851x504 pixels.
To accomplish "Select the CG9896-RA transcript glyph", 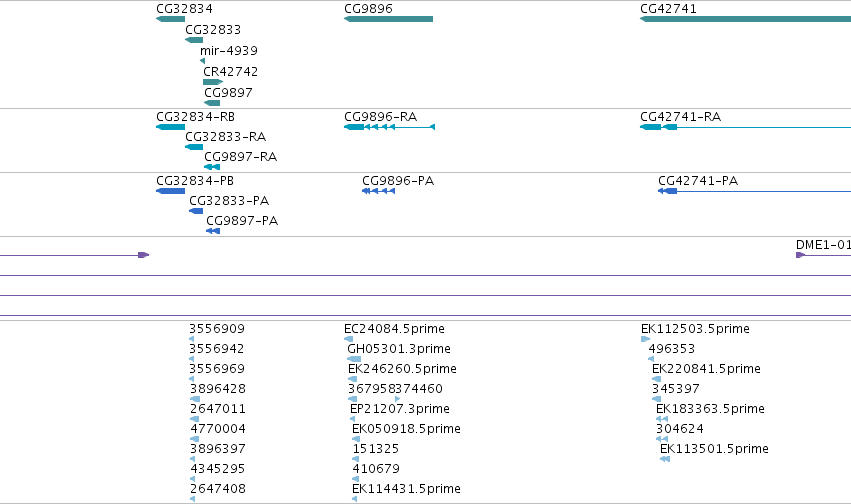I will point(389,127).
